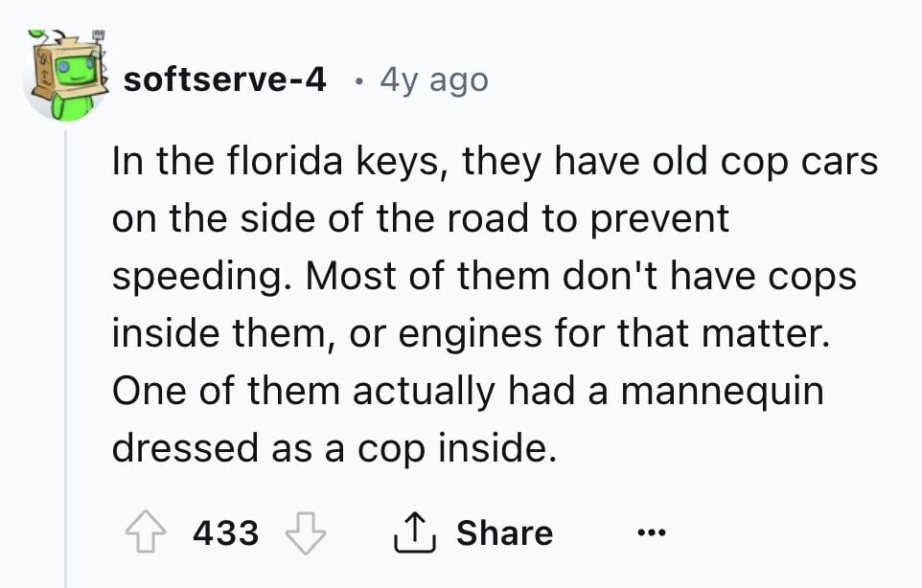Click the word "mannequin" in the comment

[722, 392]
